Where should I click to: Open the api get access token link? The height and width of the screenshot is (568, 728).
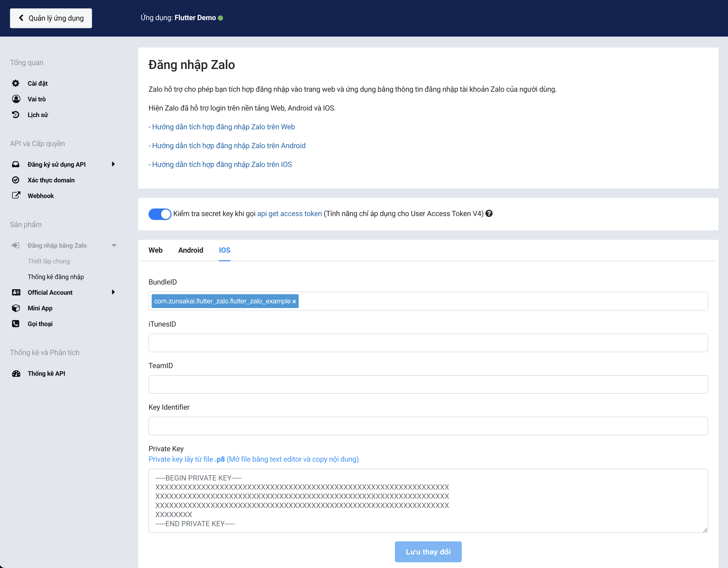[x=289, y=213]
